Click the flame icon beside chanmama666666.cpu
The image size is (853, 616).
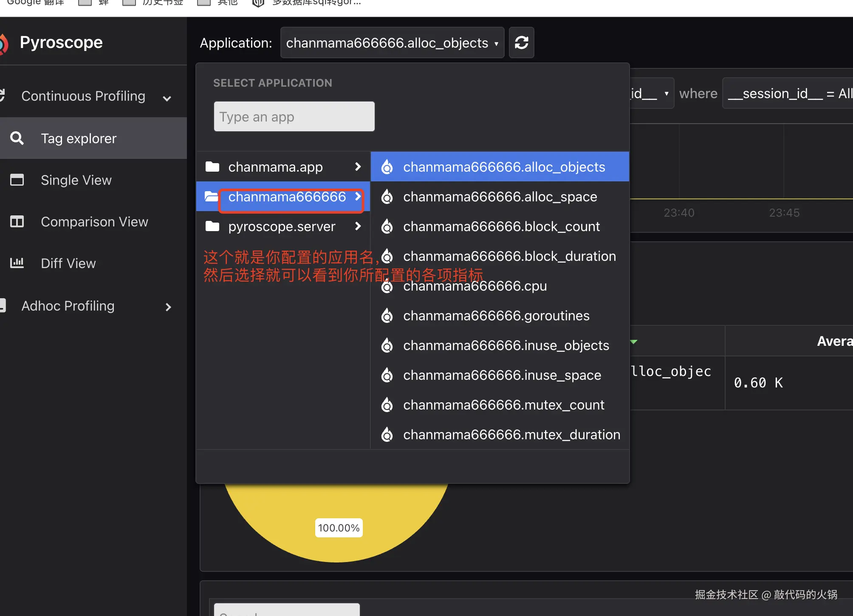coord(387,287)
